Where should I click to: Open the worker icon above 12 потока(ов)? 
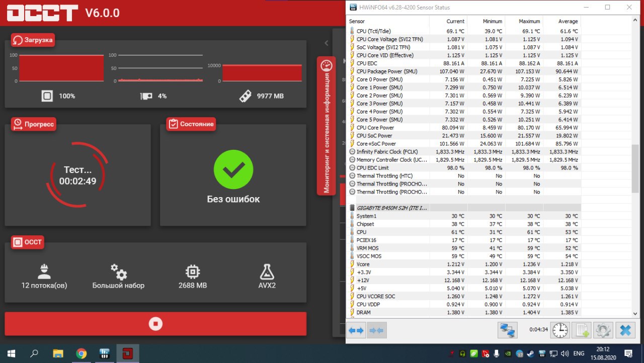click(44, 272)
